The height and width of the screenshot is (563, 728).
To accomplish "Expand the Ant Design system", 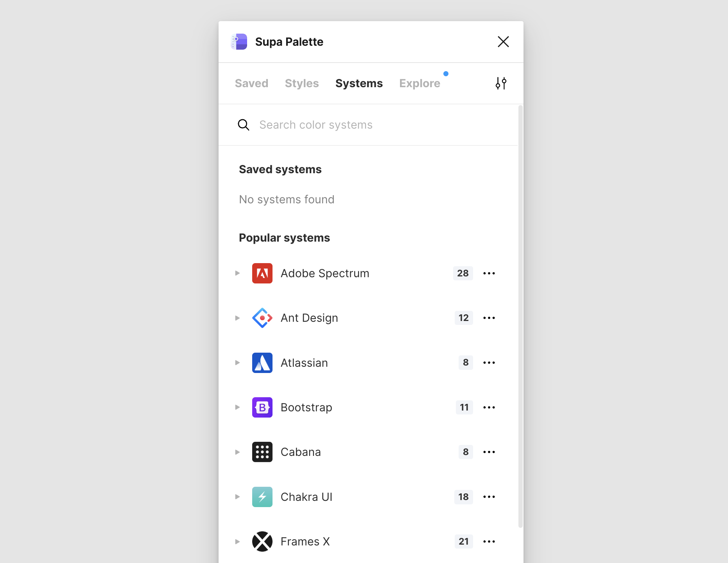I will tap(237, 318).
